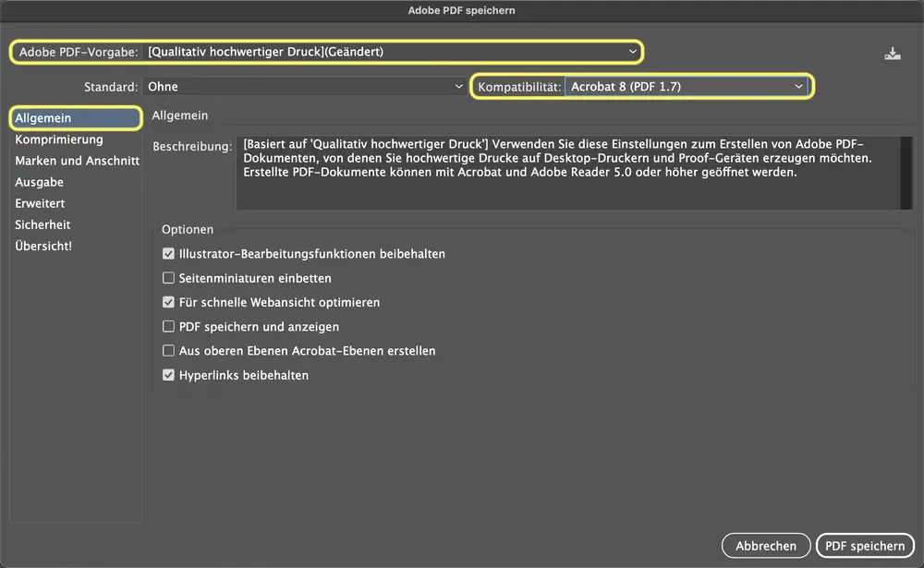Viewport: 924px width, 568px height.
Task: Click the Optionen group heading
Action: [188, 229]
